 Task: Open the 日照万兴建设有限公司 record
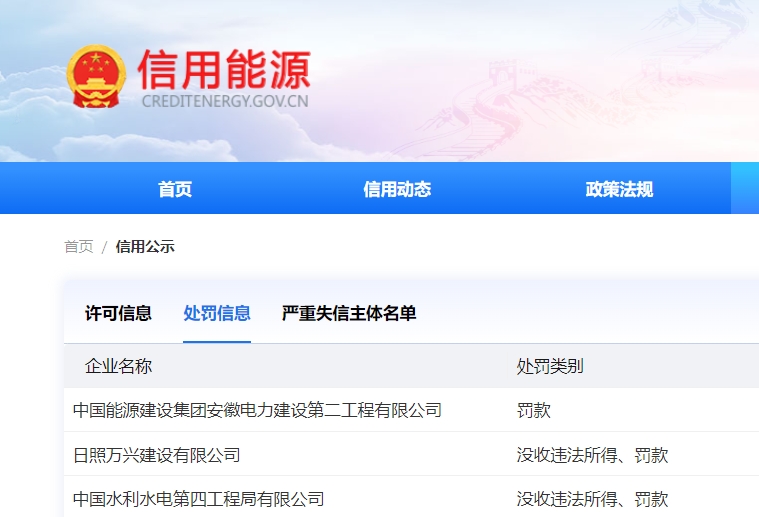pyautogui.click(x=157, y=455)
